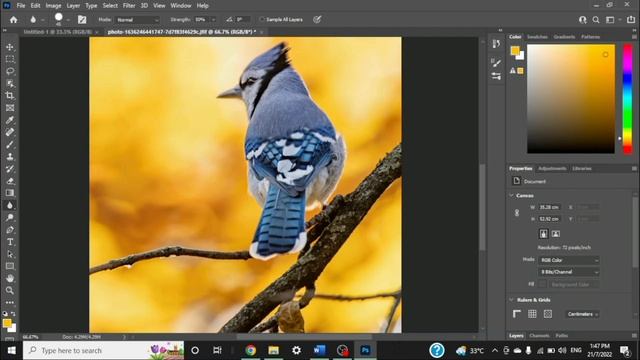Click the canvas height H input field
The width and height of the screenshot is (640, 360).
tap(549, 219)
